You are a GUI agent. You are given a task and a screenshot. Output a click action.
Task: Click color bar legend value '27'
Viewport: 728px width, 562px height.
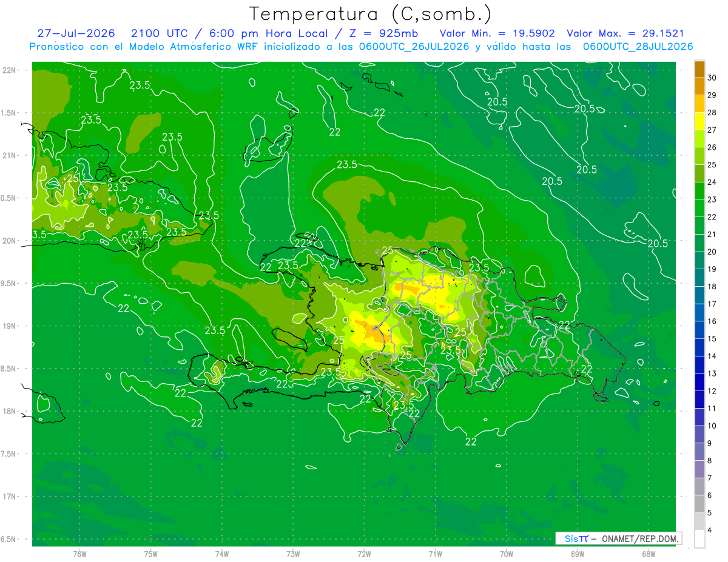pyautogui.click(x=712, y=130)
